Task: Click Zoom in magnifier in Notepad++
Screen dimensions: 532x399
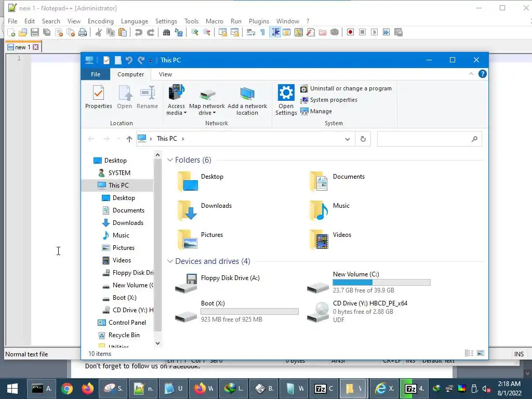Action: [x=194, y=32]
